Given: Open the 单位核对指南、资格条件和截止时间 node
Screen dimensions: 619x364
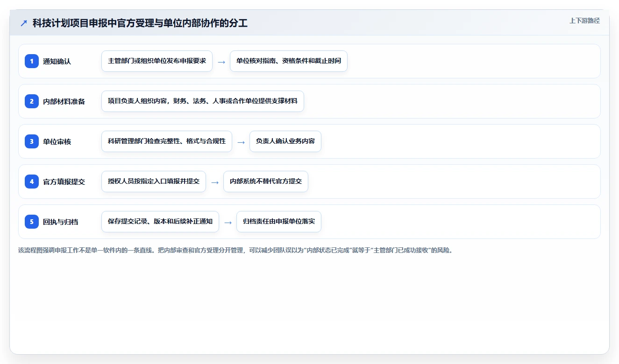Looking at the screenshot, I should [x=289, y=61].
